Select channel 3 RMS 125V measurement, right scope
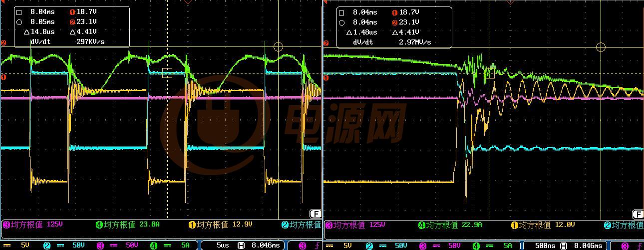This screenshot has height=250, width=644. [355, 225]
